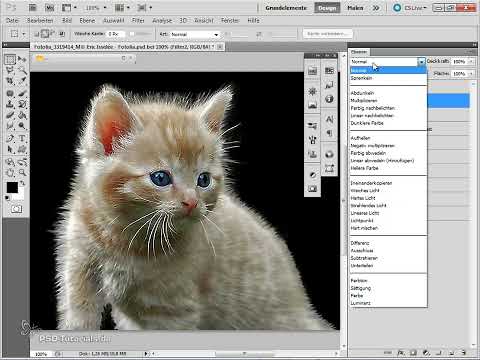The image size is (480, 360).
Task: Select the Type tool
Action: click(x=22, y=138)
